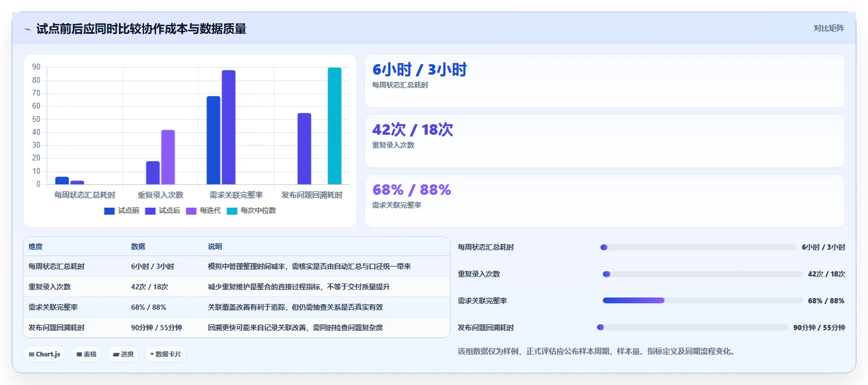
Task: Click the title 试点前后应同时比较协作成本与数据质量
Action: coord(141,29)
